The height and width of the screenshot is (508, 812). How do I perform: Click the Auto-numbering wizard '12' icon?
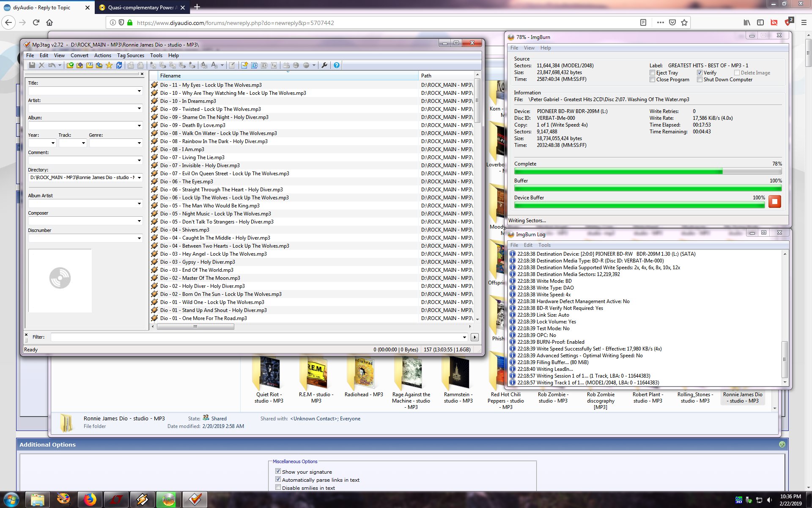coord(274,65)
